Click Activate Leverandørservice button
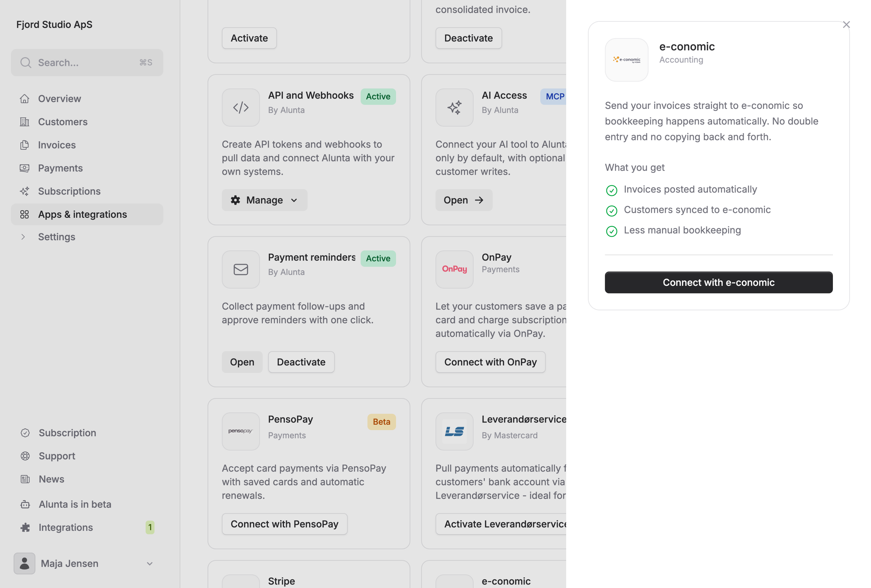This screenshot has height=588, width=871. pos(501,524)
